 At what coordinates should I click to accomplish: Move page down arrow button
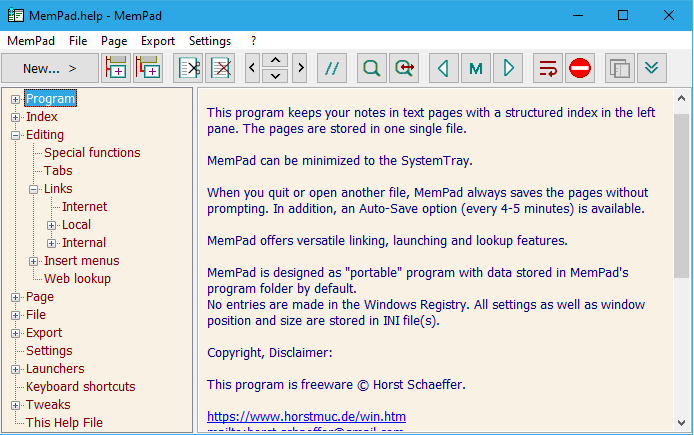pos(275,76)
